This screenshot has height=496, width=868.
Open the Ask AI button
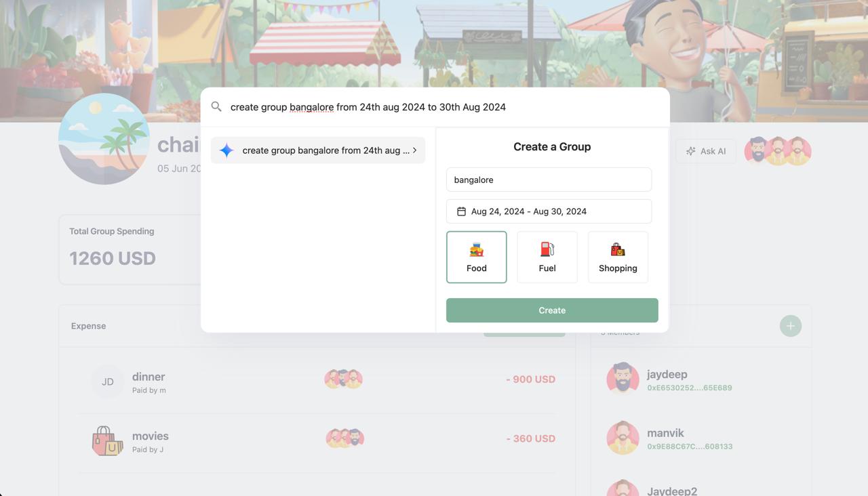(x=705, y=151)
